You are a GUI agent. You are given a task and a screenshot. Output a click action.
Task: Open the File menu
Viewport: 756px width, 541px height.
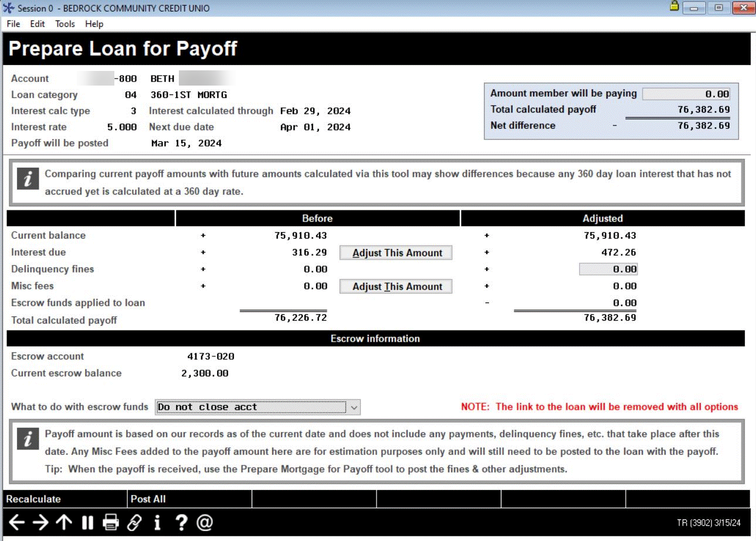(13, 24)
